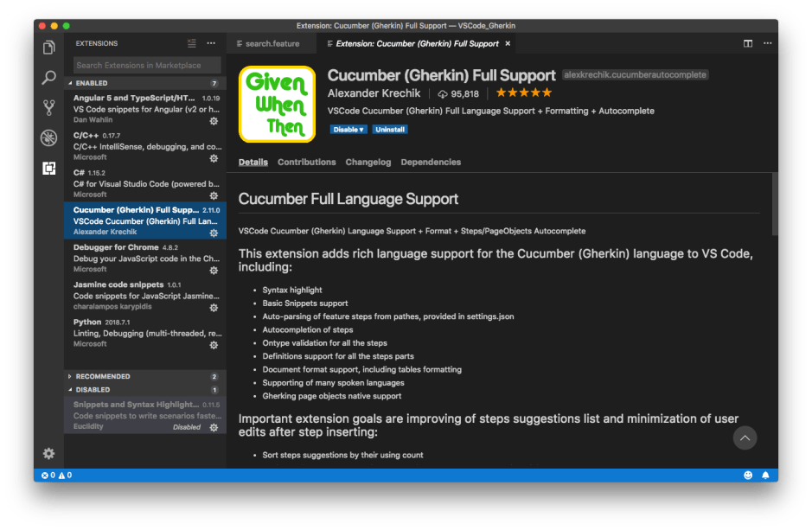This screenshot has height=530, width=812.
Task: Open the Search view in activity bar
Action: [x=49, y=78]
